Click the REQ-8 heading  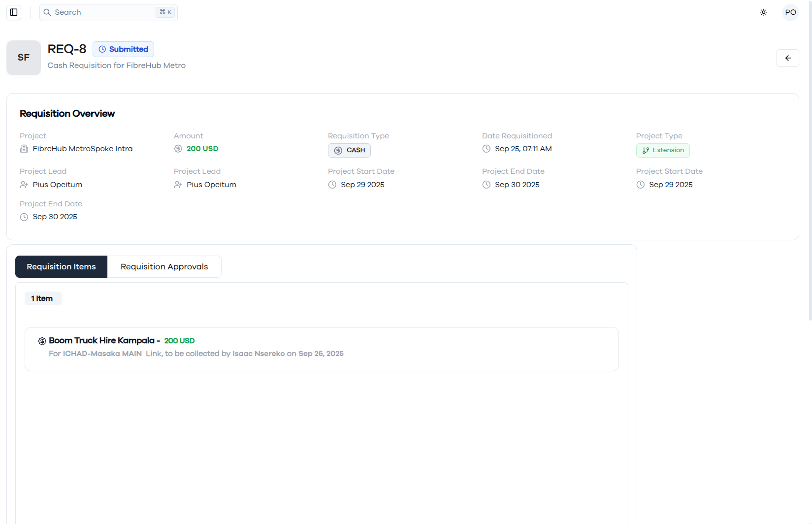click(x=67, y=49)
